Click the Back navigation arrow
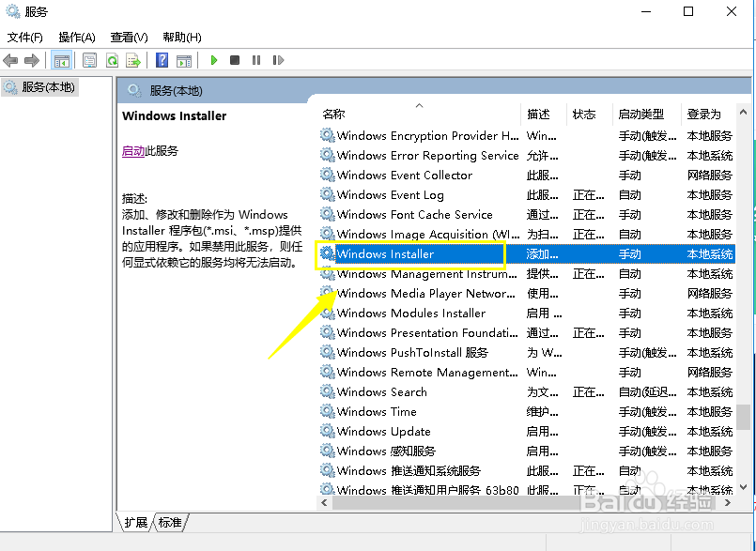 point(9,60)
